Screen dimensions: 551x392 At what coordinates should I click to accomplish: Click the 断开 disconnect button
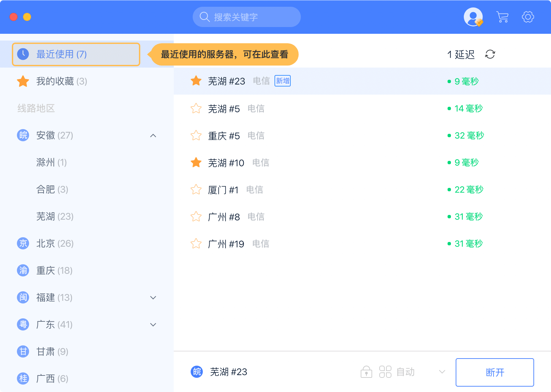[495, 372]
